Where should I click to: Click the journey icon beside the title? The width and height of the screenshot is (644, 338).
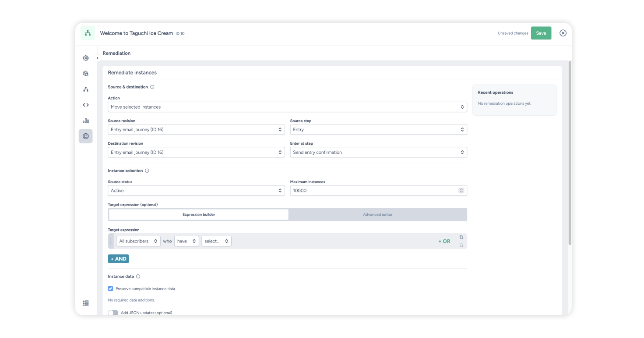coord(88,33)
